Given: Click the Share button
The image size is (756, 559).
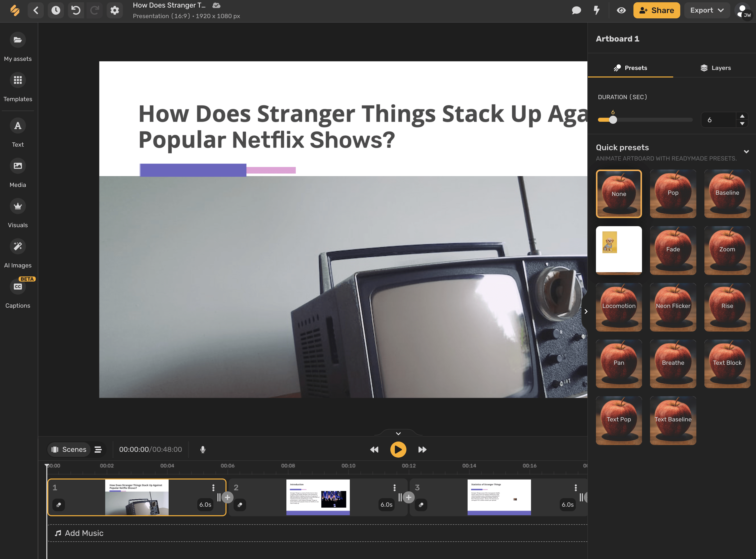Looking at the screenshot, I should pos(657,11).
